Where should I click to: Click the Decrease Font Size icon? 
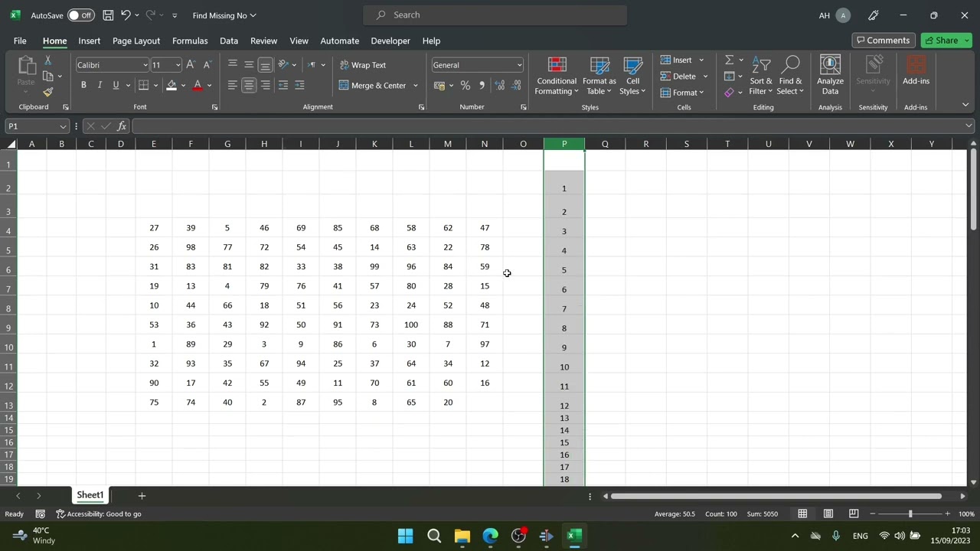(x=207, y=65)
